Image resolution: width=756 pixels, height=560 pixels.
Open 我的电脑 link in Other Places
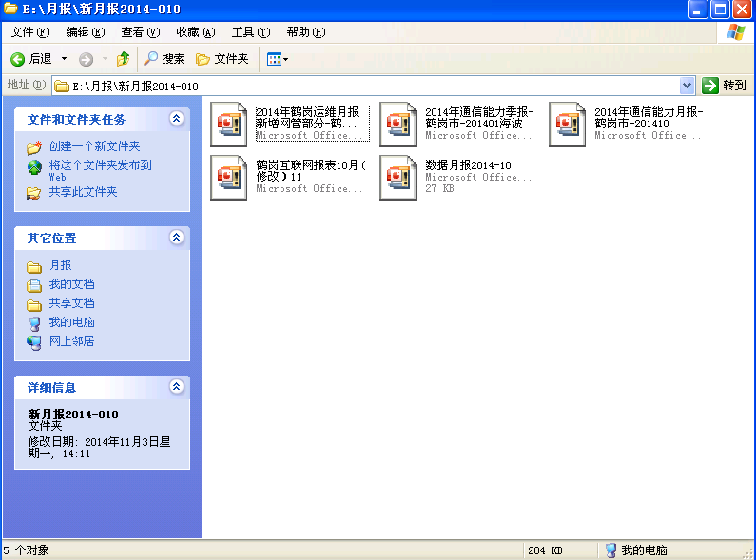tap(72, 322)
